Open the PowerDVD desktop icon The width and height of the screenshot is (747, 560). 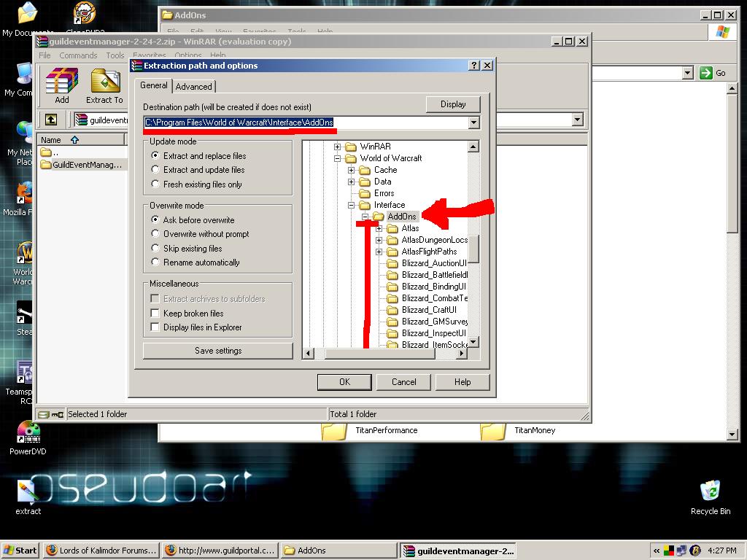click(x=28, y=438)
